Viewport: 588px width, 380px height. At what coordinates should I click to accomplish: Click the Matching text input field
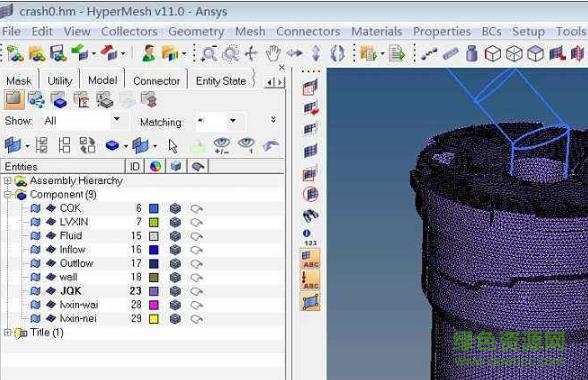click(211, 121)
